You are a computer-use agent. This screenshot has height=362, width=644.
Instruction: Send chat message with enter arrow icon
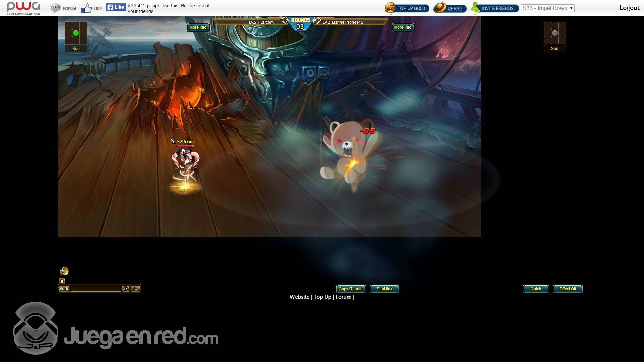(135, 289)
